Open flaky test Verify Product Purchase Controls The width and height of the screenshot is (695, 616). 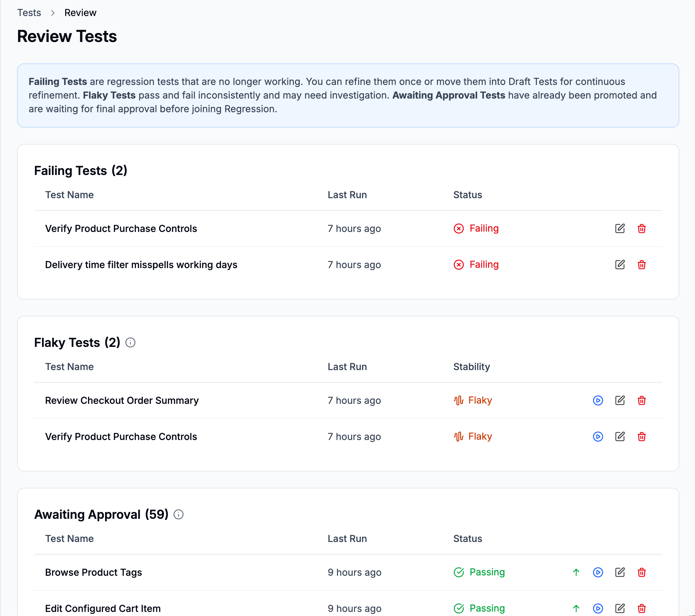point(121,437)
